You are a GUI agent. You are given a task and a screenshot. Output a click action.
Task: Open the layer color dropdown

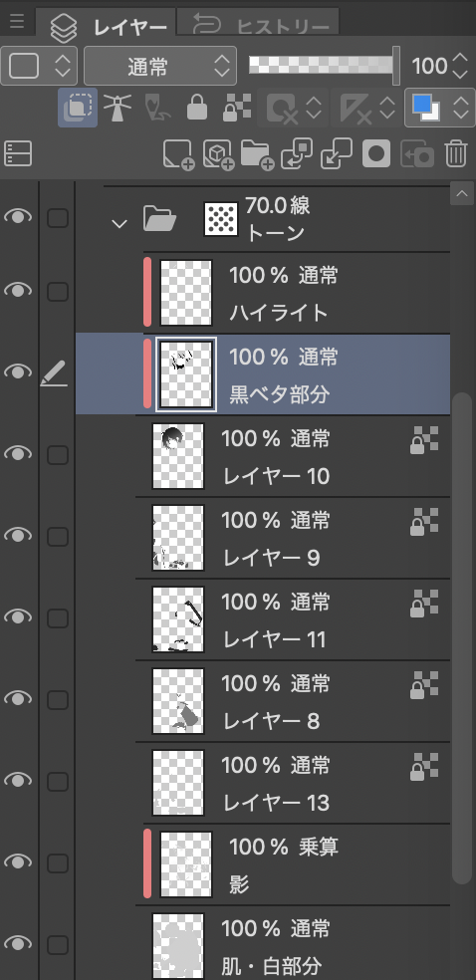coord(438,108)
